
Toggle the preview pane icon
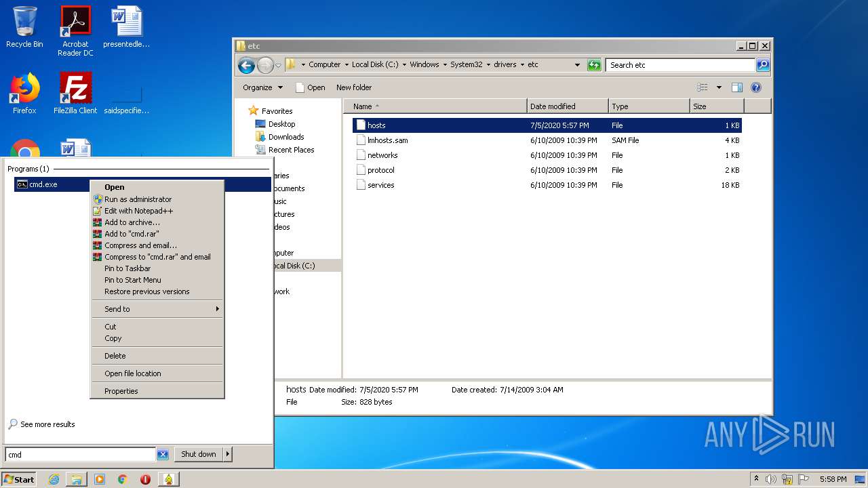pyautogui.click(x=737, y=87)
